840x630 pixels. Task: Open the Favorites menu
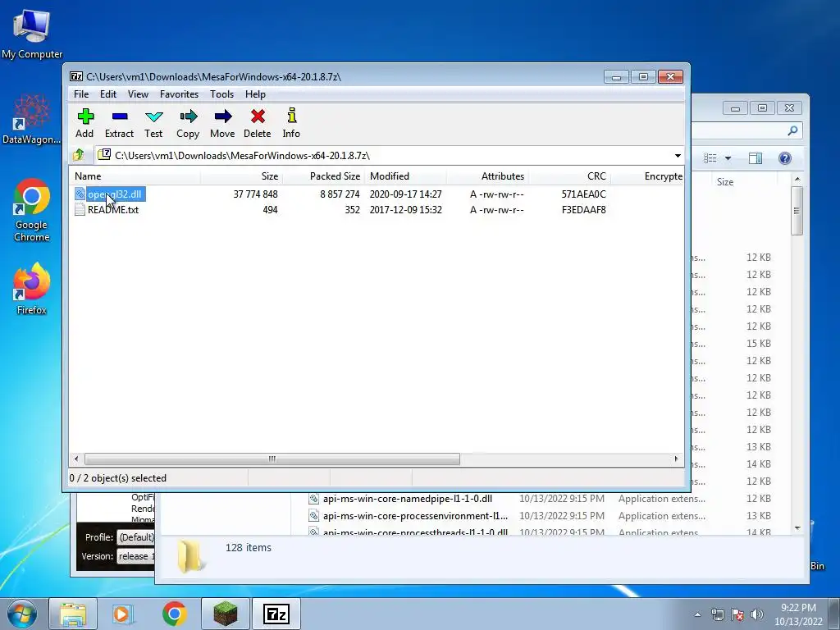coord(180,94)
